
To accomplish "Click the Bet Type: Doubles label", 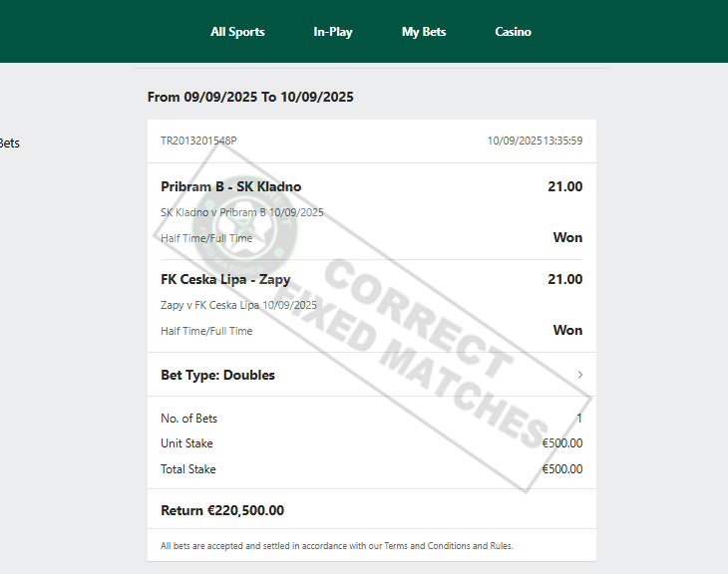I will click(x=217, y=376).
